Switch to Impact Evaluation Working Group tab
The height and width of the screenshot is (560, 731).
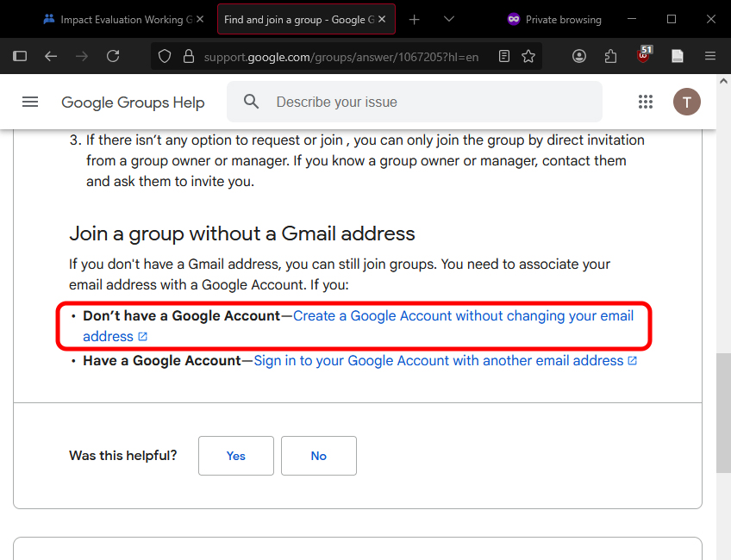pyautogui.click(x=119, y=19)
